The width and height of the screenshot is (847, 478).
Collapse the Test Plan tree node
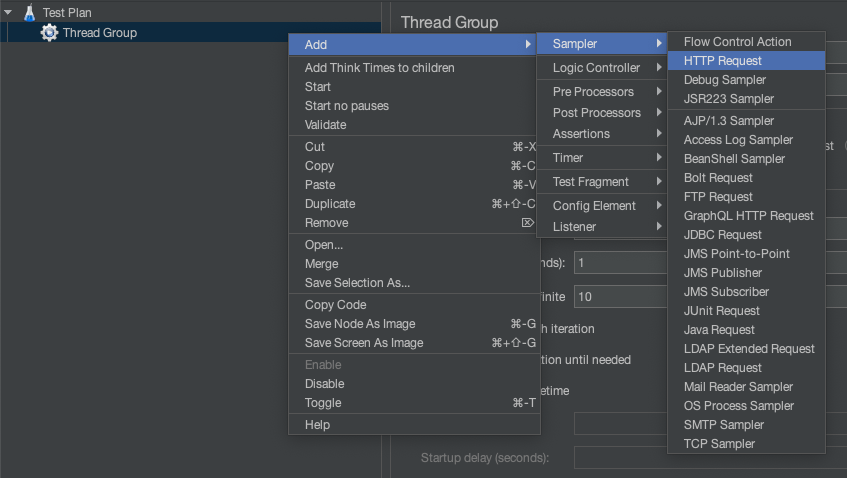(8, 12)
